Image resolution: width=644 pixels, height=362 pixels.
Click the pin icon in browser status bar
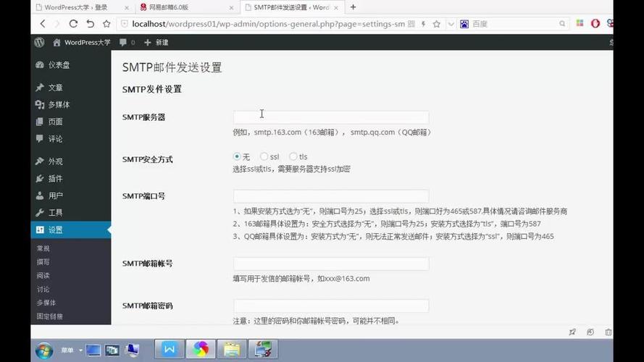572,332
